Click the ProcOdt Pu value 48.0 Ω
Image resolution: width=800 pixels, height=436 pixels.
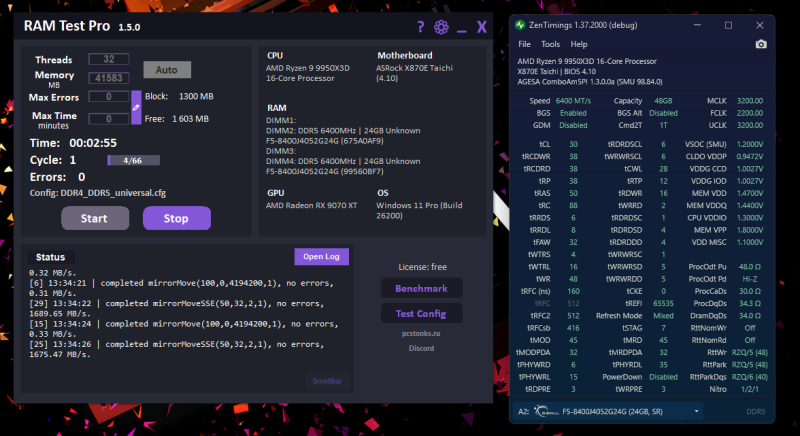coord(749,267)
